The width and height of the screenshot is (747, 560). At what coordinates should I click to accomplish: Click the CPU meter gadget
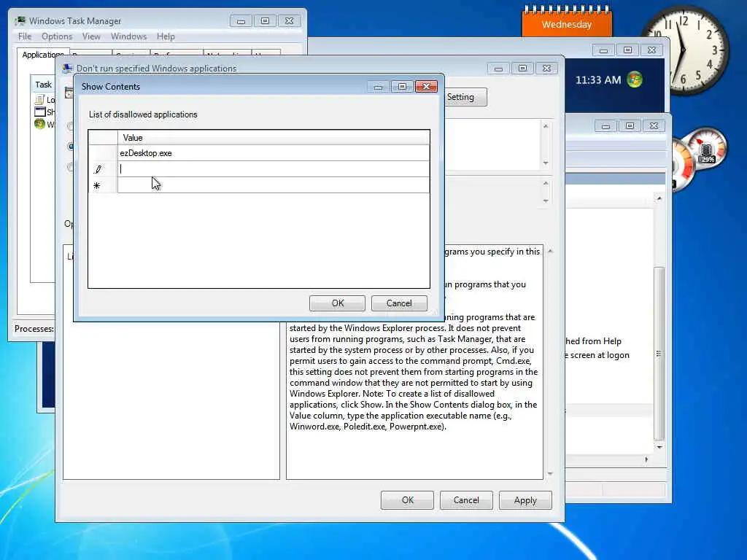click(x=699, y=160)
